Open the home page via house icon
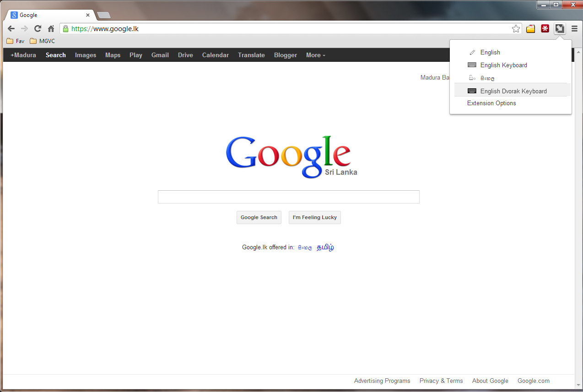This screenshot has width=583, height=392. [x=51, y=29]
